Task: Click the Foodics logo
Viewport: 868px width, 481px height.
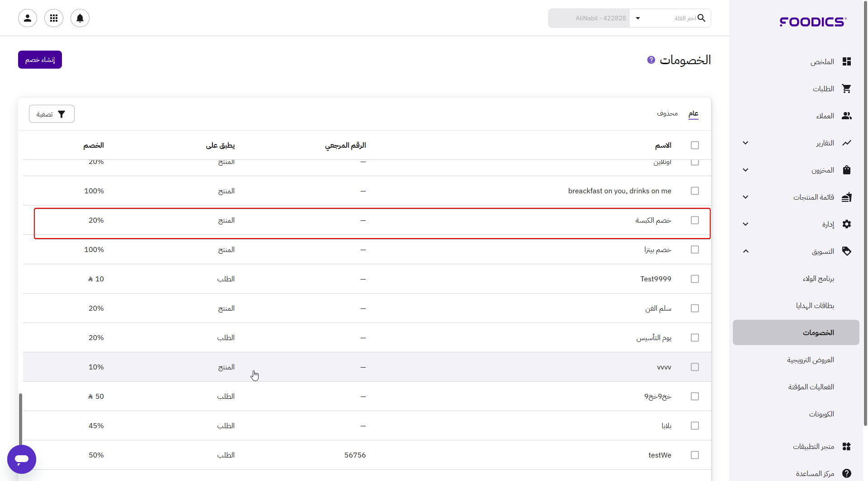Action: click(x=813, y=22)
